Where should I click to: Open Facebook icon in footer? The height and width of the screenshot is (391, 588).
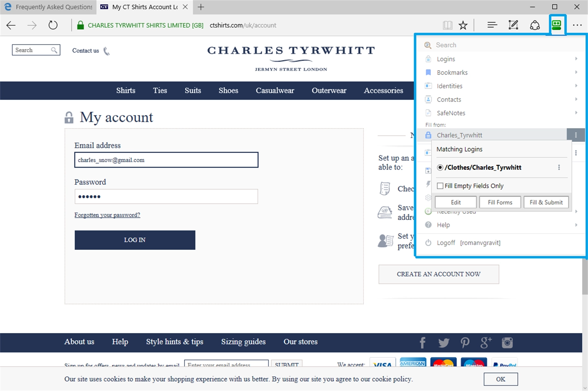point(423,343)
